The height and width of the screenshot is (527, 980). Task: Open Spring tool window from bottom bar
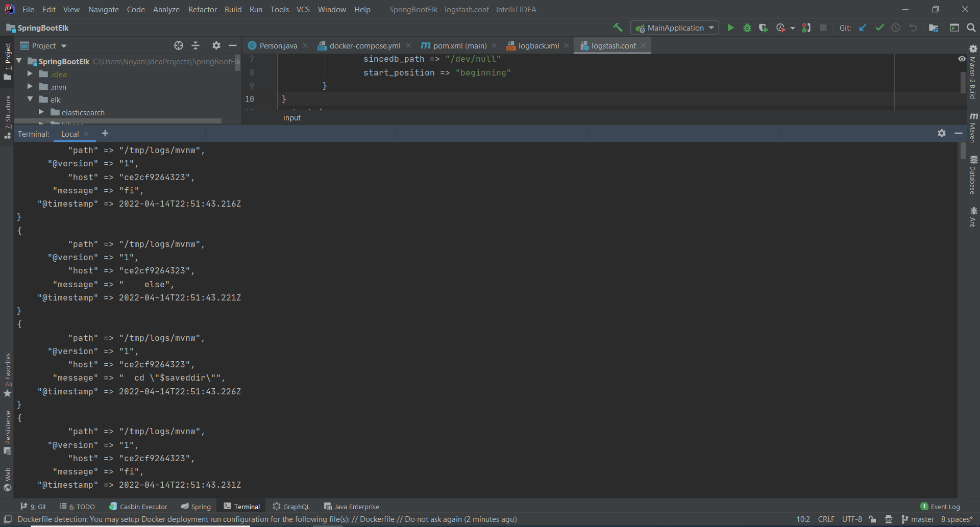click(196, 507)
